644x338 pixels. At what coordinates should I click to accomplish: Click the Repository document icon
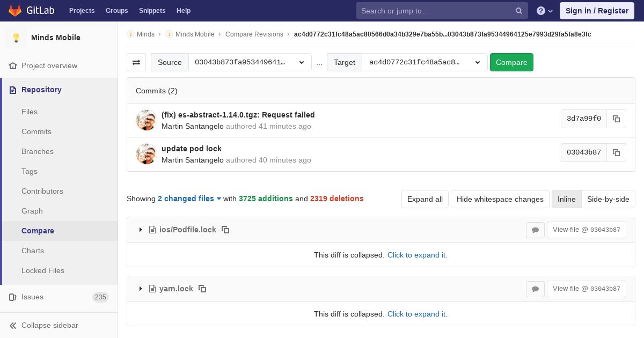[13, 90]
